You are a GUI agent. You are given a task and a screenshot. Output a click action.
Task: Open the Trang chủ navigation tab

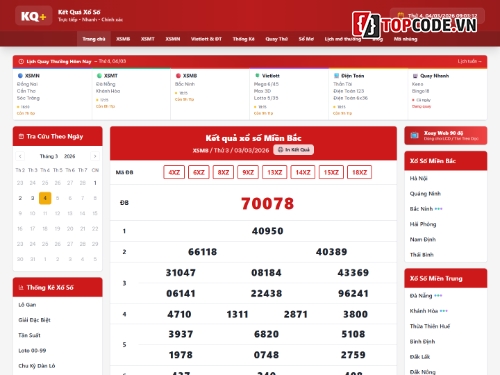(x=94, y=39)
